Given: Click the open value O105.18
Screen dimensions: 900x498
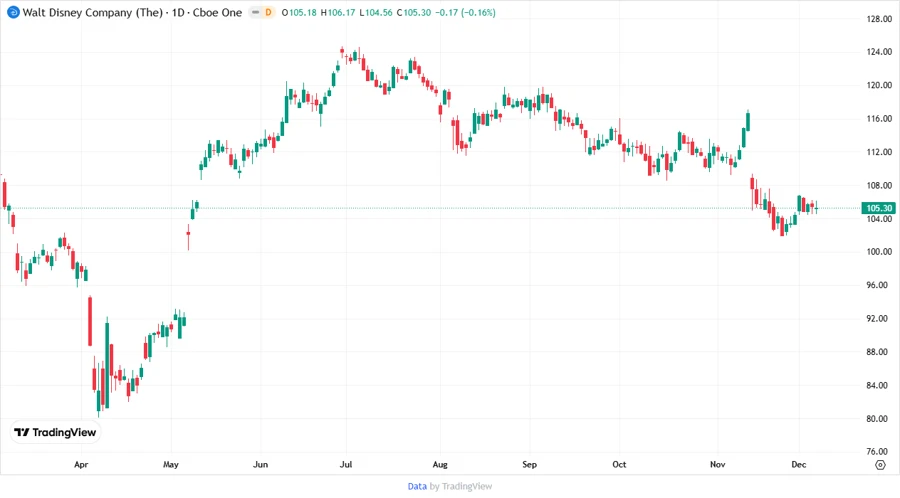Looking at the screenshot, I should [x=299, y=12].
